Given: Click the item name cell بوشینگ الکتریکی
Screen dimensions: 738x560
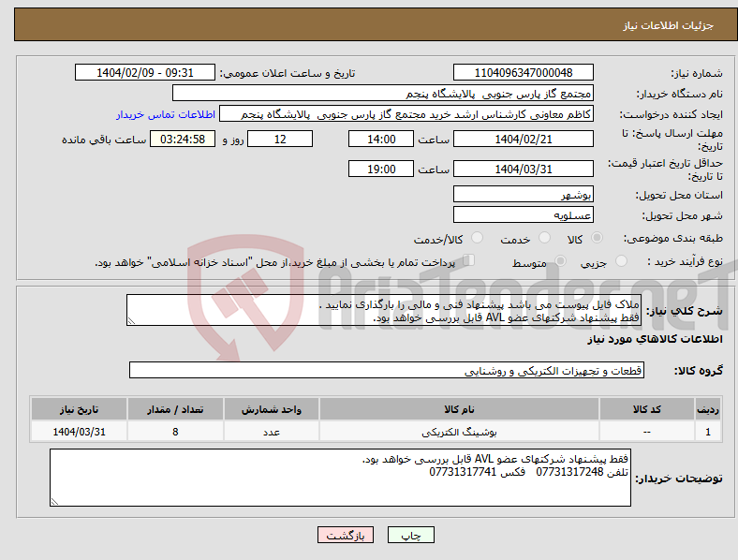Looking at the screenshot, I should pyautogui.click(x=459, y=432).
